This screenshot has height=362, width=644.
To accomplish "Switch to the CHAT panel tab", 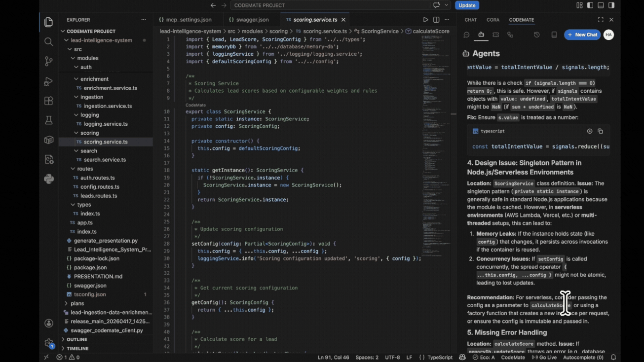I will 471,20.
